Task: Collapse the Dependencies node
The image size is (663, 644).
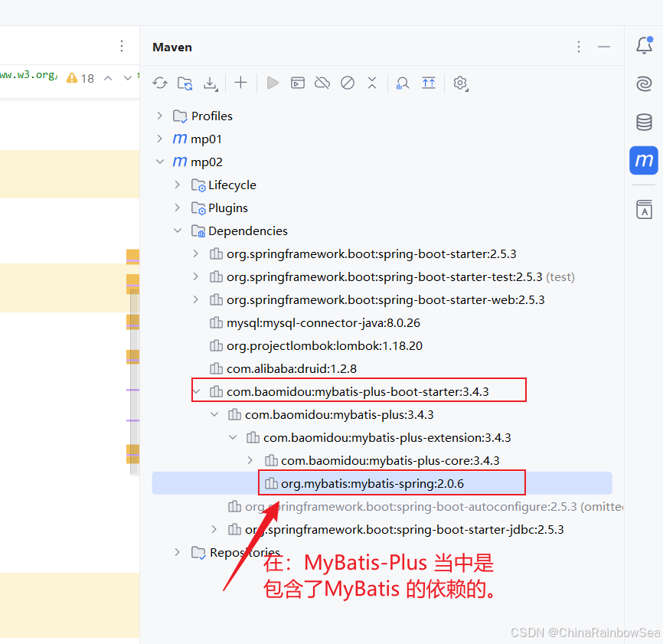Action: [178, 230]
